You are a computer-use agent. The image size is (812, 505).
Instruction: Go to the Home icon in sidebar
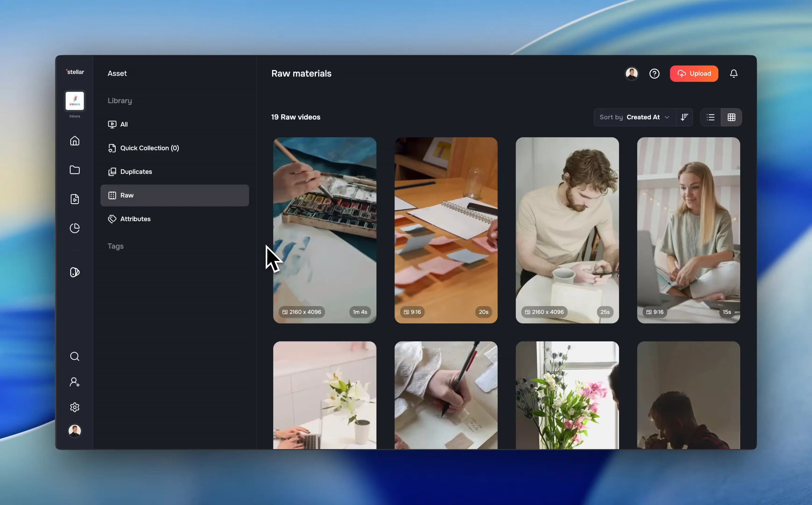click(x=75, y=141)
